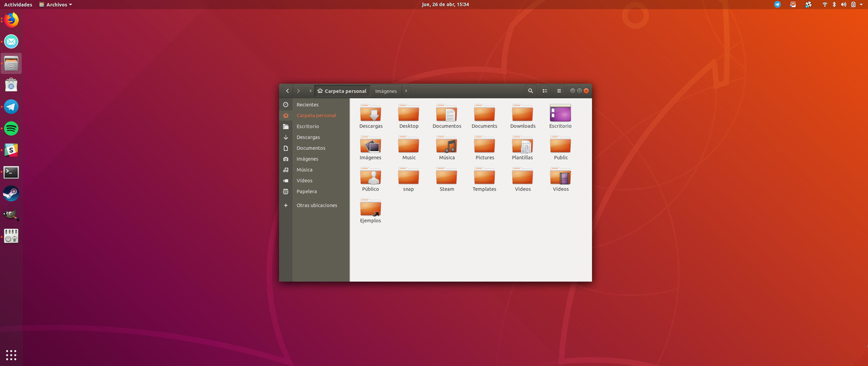
Task: Go back using the navigation arrow
Action: click(x=287, y=91)
